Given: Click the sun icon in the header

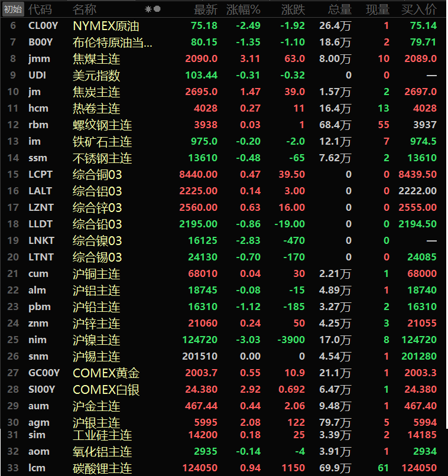Looking at the screenshot, I should [x=148, y=9].
